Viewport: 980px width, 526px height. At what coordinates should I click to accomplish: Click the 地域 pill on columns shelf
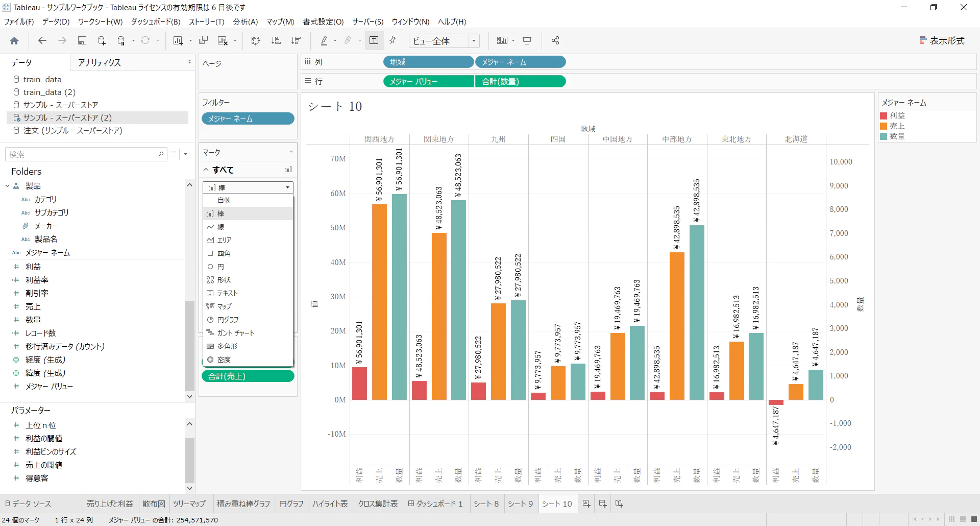point(428,62)
